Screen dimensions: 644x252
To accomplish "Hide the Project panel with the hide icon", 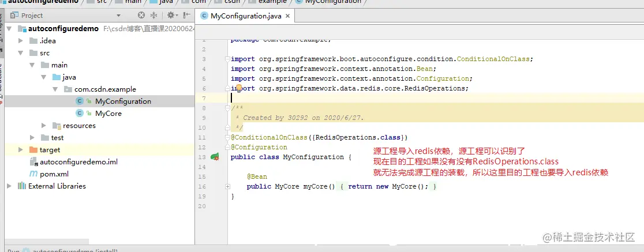I will click(x=186, y=15).
